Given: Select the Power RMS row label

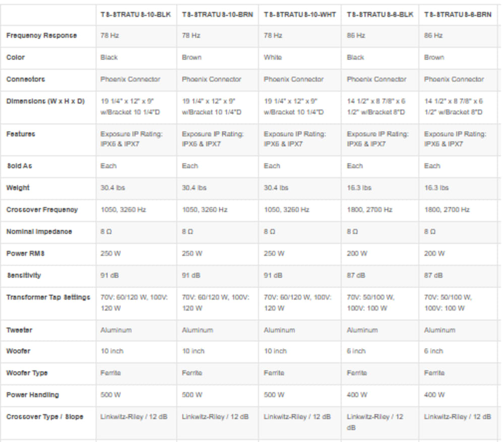Looking at the screenshot, I should point(25,254).
